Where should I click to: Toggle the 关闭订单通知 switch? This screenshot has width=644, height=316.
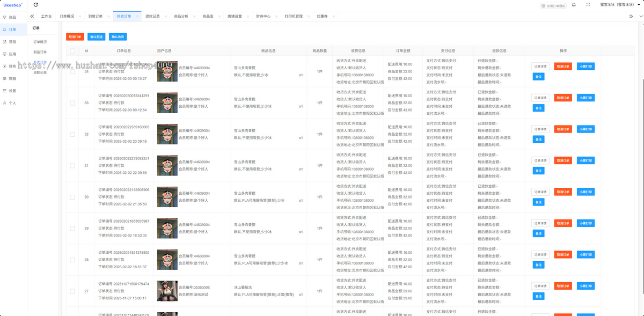pos(553,5)
